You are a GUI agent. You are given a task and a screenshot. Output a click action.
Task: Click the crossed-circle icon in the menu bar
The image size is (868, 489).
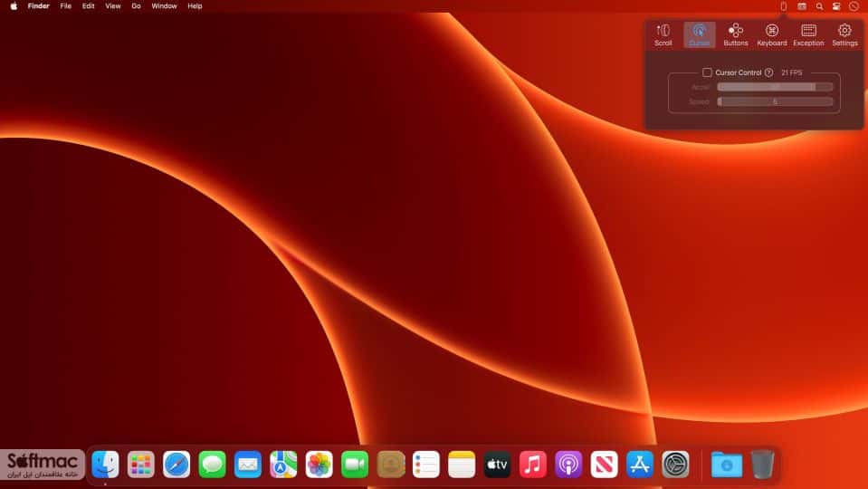854,6
